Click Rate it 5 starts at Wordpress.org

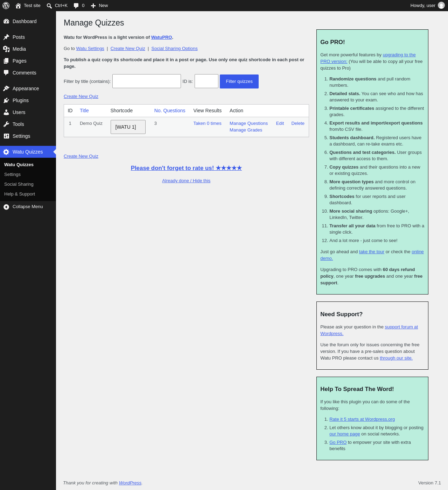(x=362, y=419)
